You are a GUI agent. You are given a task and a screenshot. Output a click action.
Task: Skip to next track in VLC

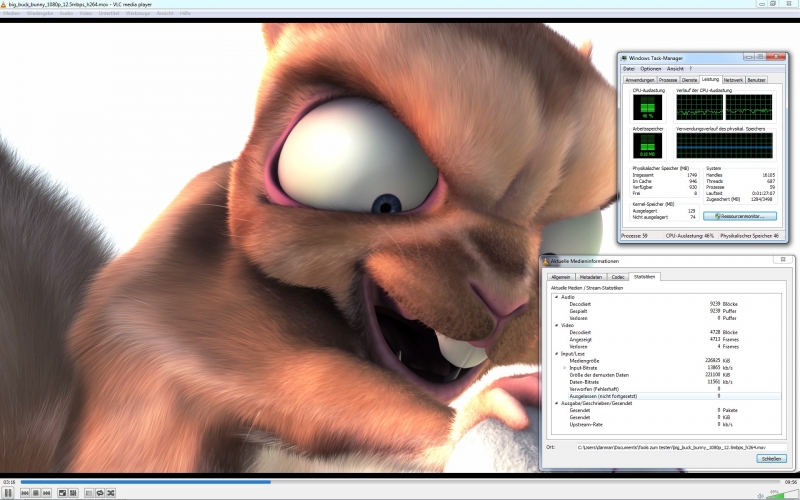pyautogui.click(x=46, y=493)
